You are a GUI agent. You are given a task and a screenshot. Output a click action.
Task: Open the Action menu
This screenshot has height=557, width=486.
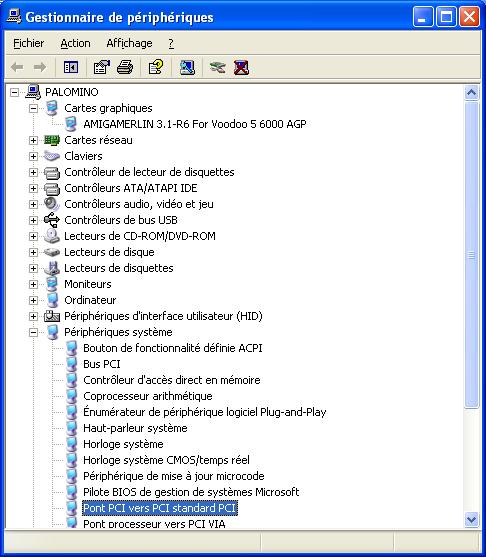coord(75,43)
